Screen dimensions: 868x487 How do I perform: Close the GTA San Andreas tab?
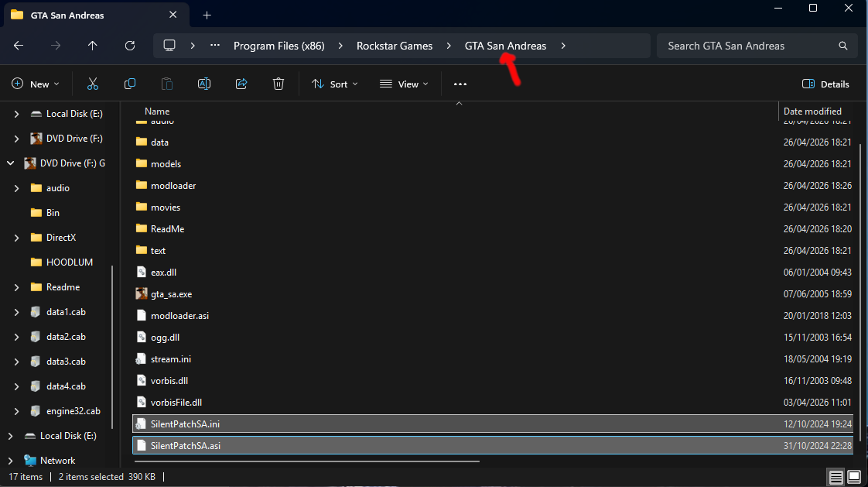173,15
